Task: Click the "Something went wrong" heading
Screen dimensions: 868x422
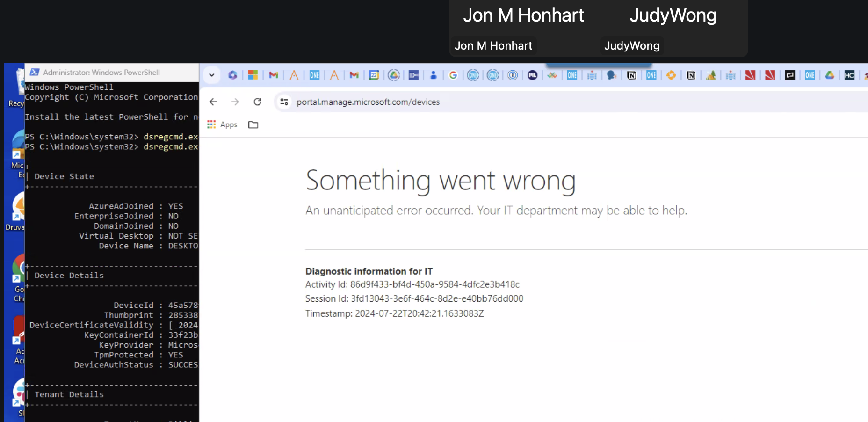Action: (441, 181)
